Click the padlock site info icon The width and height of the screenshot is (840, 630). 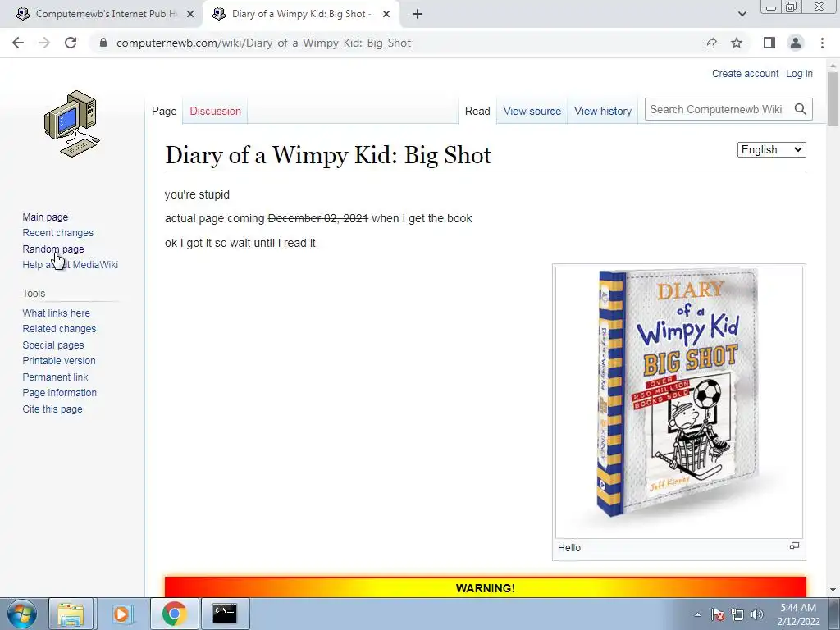click(x=103, y=43)
